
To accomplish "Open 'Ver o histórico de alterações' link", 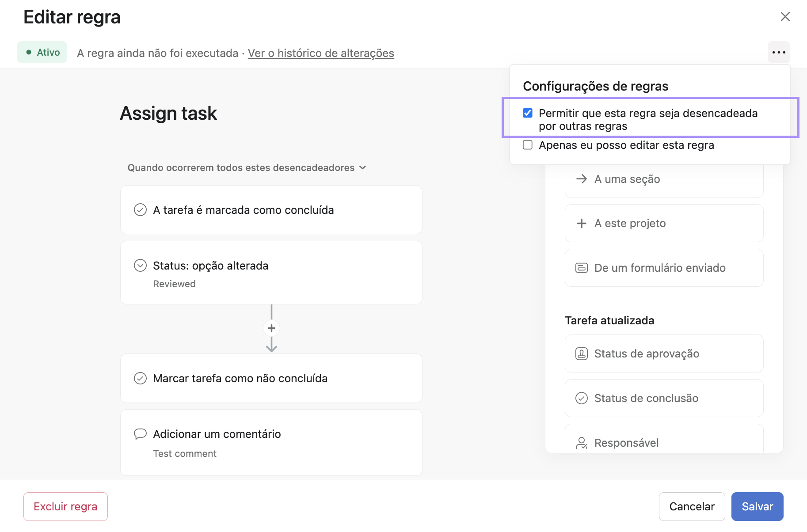I will coord(321,53).
